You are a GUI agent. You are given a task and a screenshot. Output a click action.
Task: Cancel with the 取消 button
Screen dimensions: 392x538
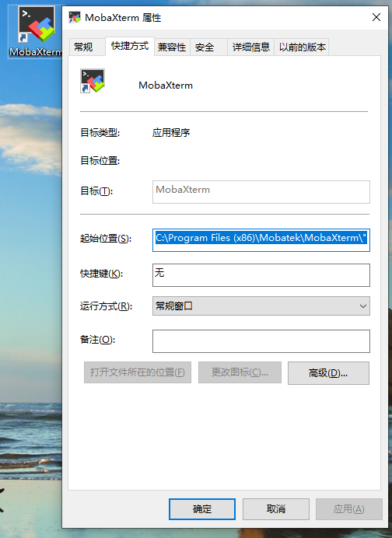click(276, 509)
